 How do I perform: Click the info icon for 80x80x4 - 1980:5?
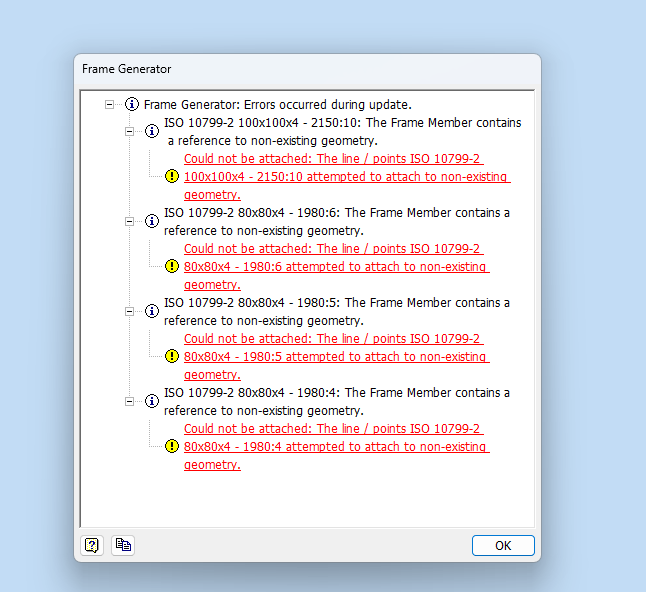(x=152, y=311)
